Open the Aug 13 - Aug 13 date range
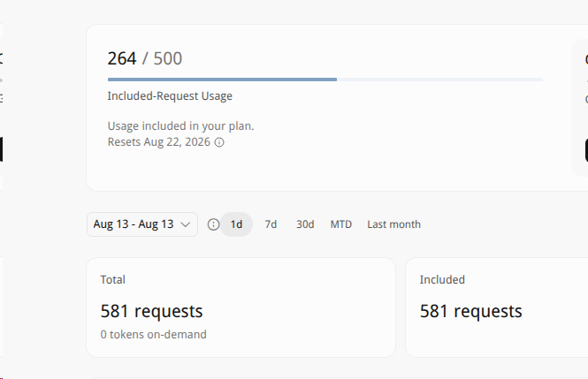 tap(142, 224)
